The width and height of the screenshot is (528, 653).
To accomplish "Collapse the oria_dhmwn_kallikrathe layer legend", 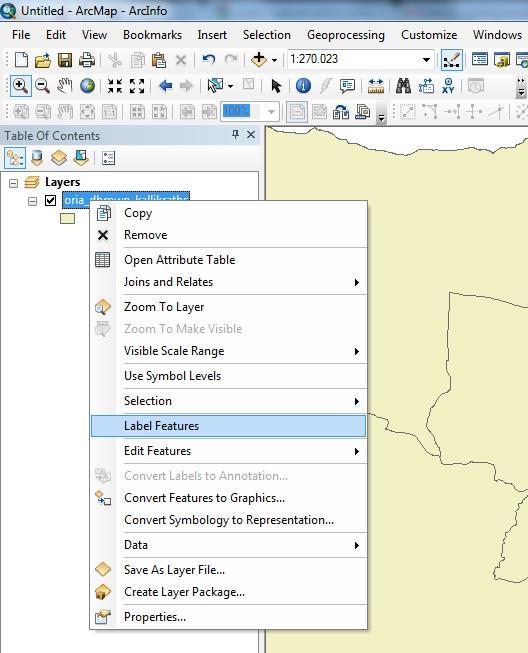I will tap(32, 202).
